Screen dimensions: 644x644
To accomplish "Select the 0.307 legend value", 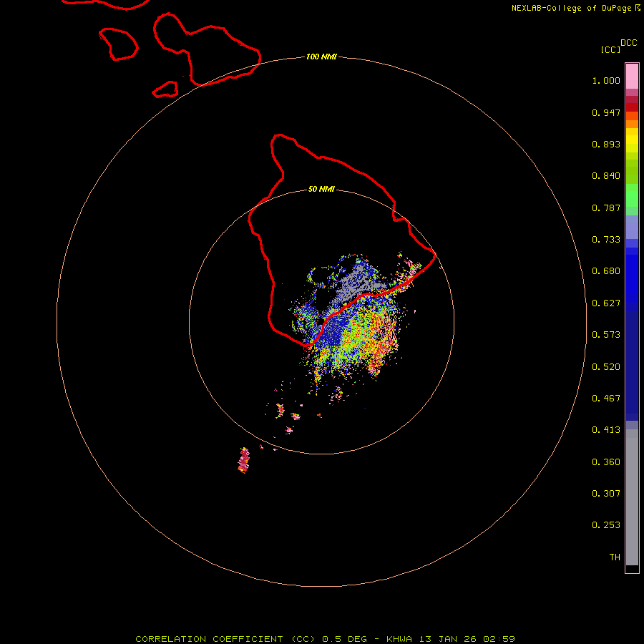I will 606,494.
